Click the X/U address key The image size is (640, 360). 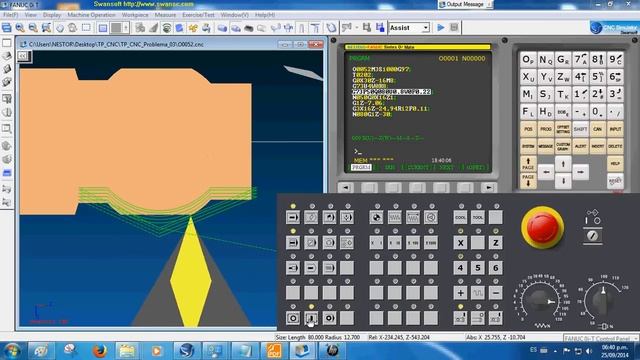tap(528, 77)
